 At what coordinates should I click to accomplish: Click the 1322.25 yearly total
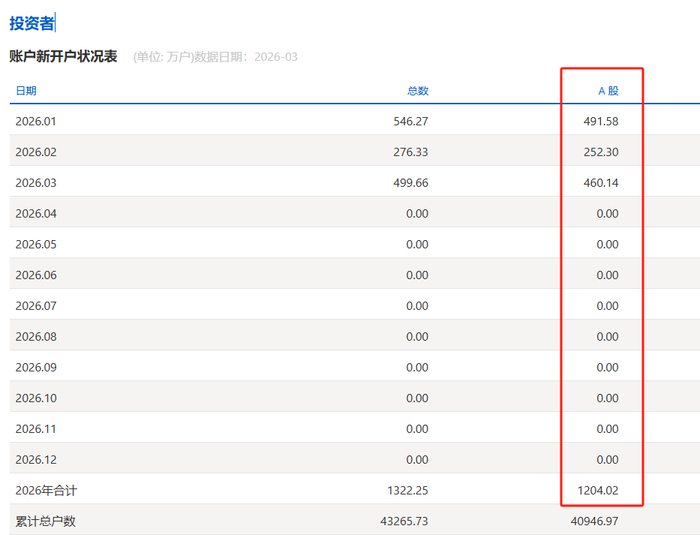408,491
